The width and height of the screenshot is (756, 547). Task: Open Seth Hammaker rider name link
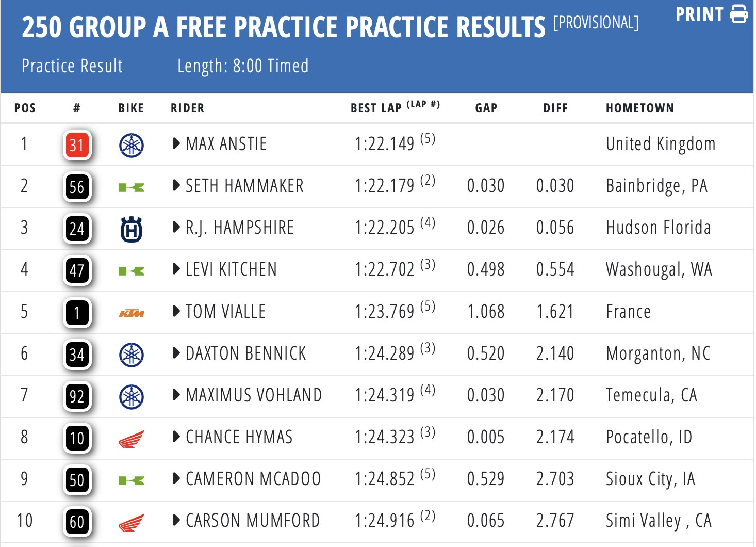click(x=244, y=186)
